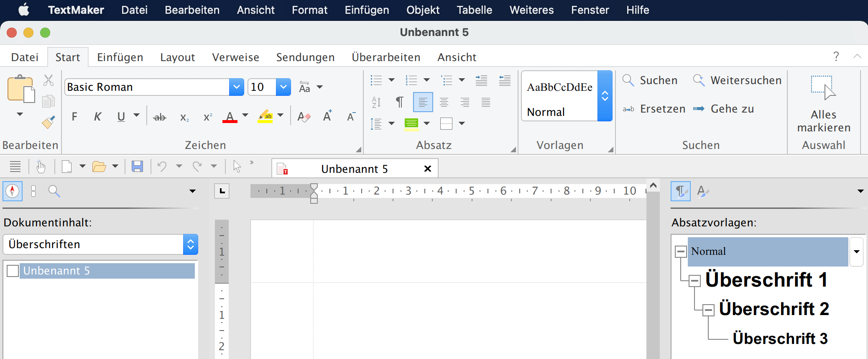Toggle formatting marks pilcrow
Image resolution: width=868 pixels, height=359 pixels.
tap(400, 102)
